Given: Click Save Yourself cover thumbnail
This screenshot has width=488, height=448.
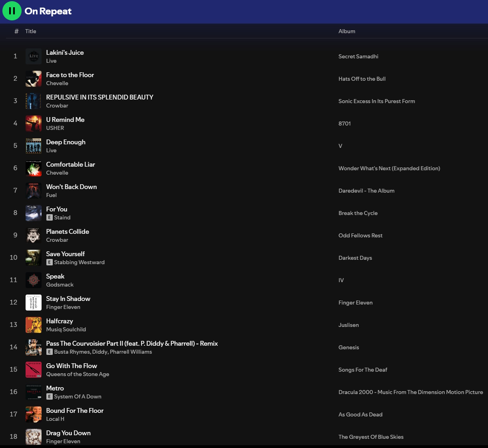Looking at the screenshot, I should (x=34, y=258).
